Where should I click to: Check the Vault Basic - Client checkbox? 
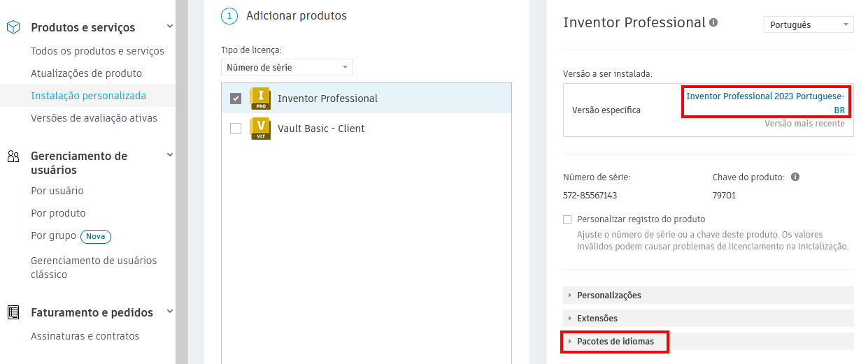pyautogui.click(x=236, y=129)
